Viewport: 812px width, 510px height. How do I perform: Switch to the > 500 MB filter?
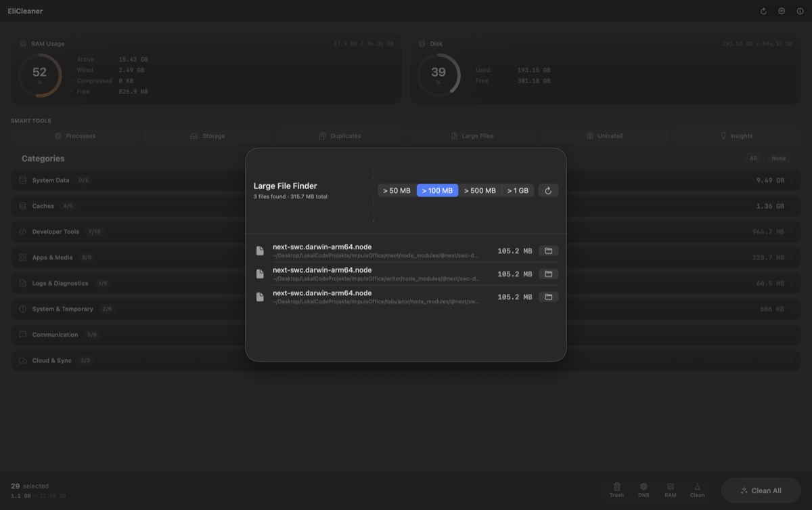click(x=480, y=190)
